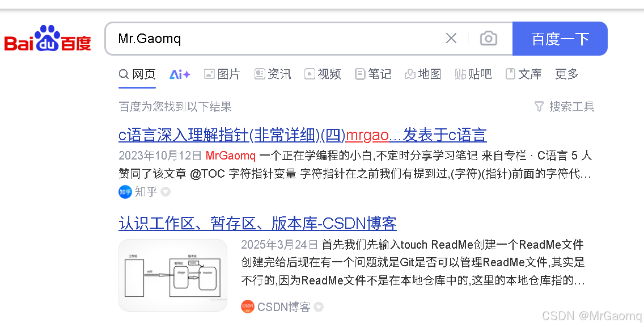
Task: Switch to the 资讯 tab
Action: (x=272, y=74)
